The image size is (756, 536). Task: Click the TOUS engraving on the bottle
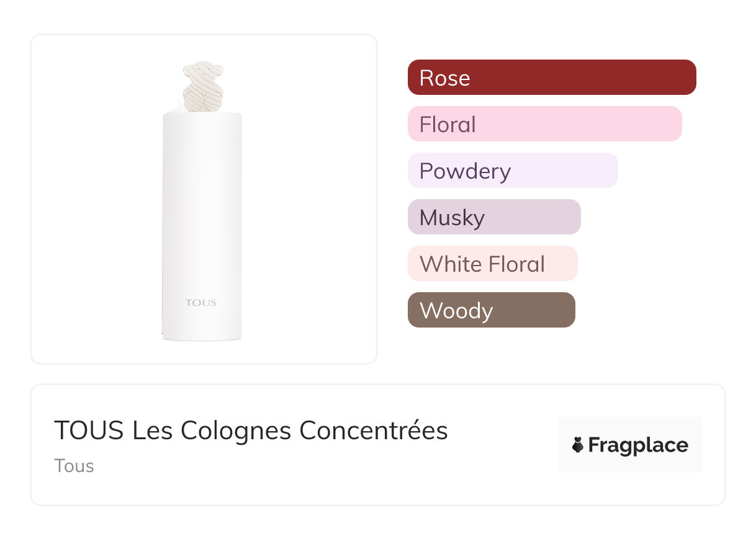[200, 303]
